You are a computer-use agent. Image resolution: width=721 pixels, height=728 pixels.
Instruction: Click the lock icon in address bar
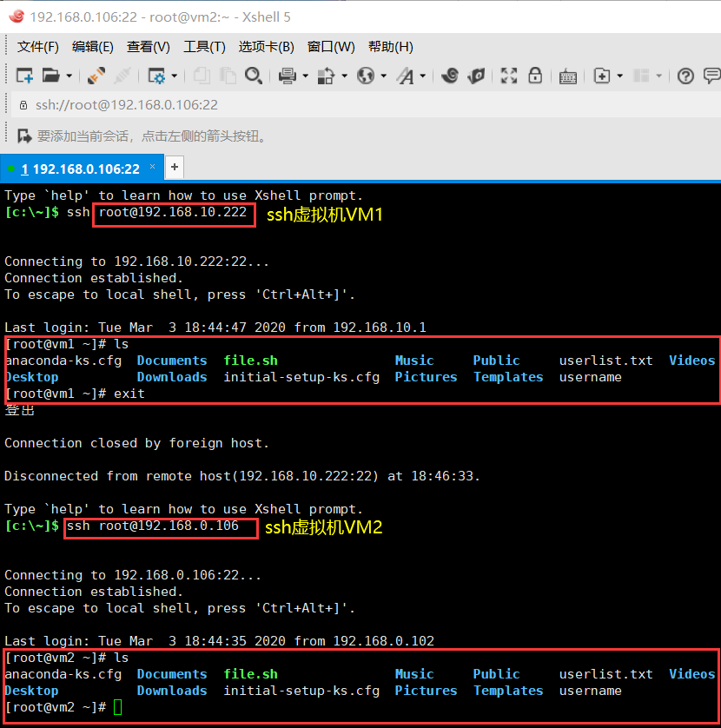pos(23,105)
